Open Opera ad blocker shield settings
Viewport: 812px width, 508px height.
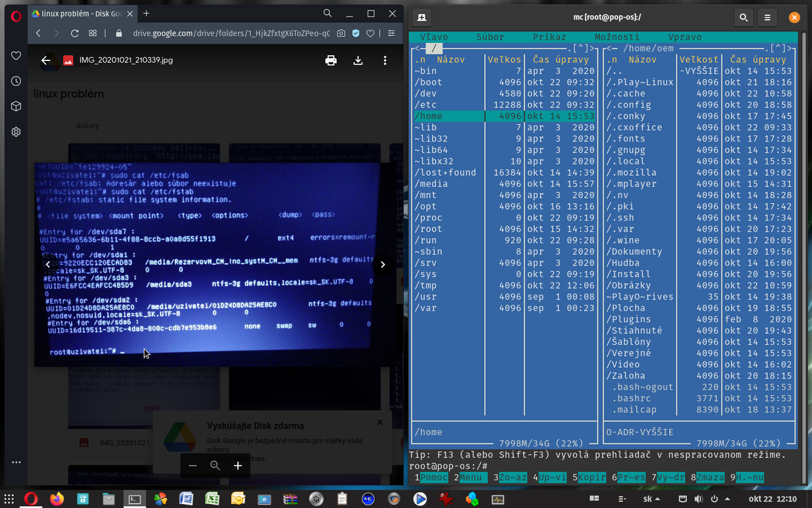click(356, 33)
